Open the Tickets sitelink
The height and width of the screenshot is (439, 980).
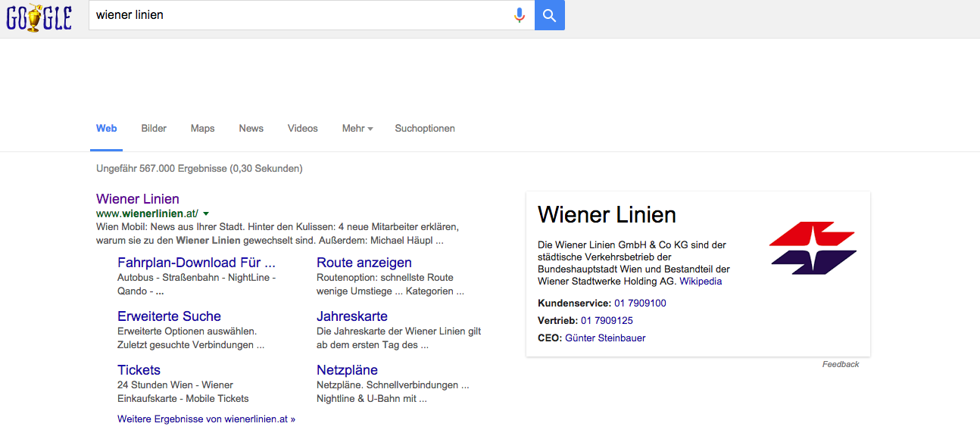coord(139,370)
